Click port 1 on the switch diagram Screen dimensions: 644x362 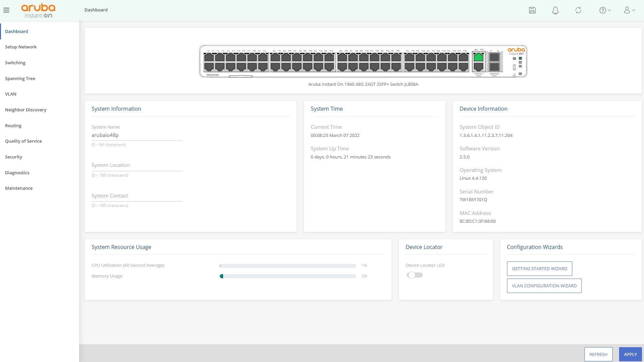[x=209, y=58]
